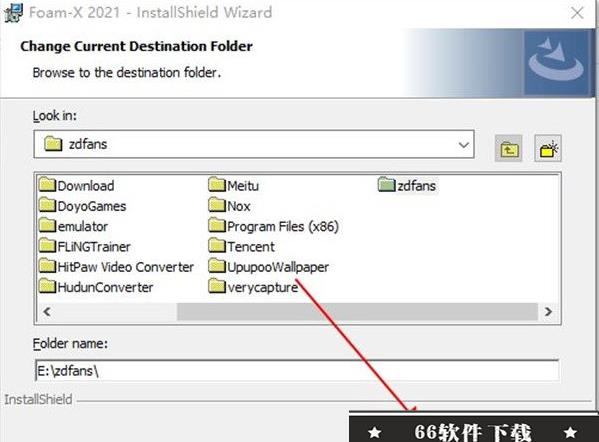This screenshot has width=599, height=442.
Task: Click the Up One Level folder icon
Action: (x=508, y=148)
